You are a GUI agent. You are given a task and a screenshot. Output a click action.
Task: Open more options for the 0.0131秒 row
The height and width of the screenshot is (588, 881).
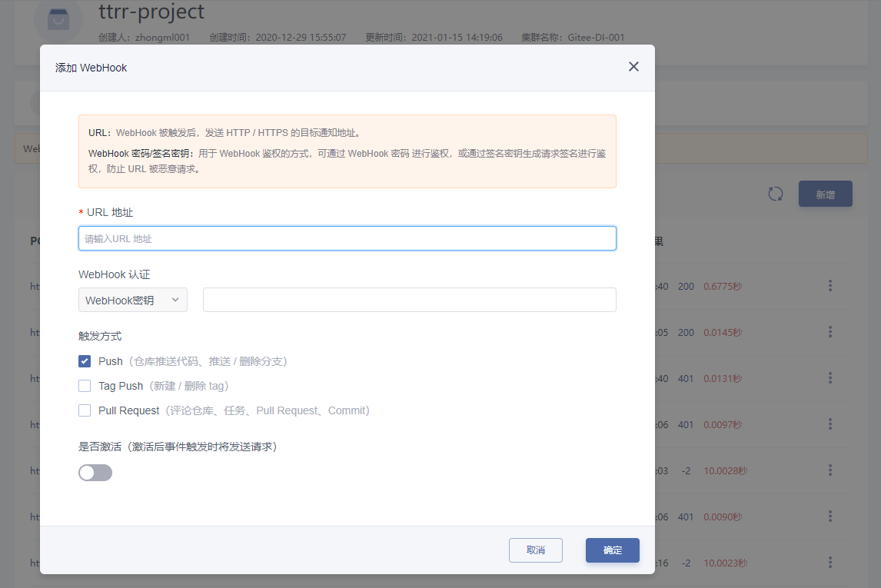(829, 378)
